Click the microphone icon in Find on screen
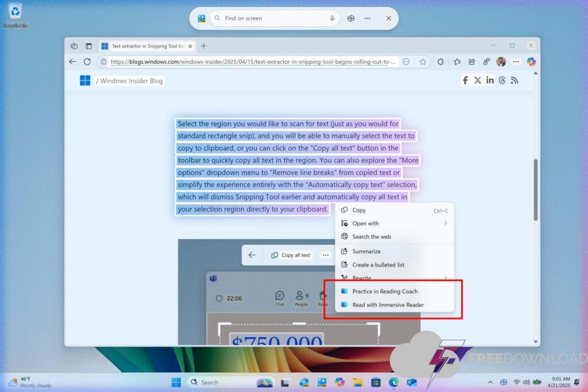588x392 pixels. (x=332, y=18)
